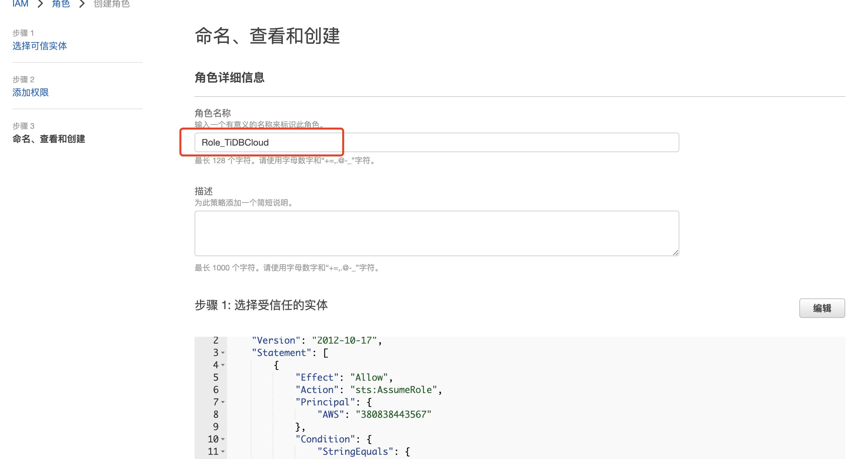Click the 描述 textarea
The height and width of the screenshot is (459, 868).
tap(437, 233)
